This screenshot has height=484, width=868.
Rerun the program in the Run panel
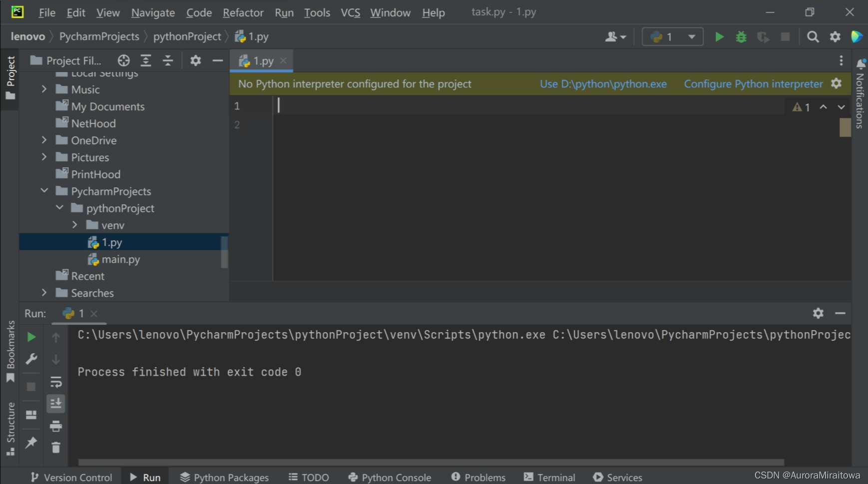tap(31, 336)
